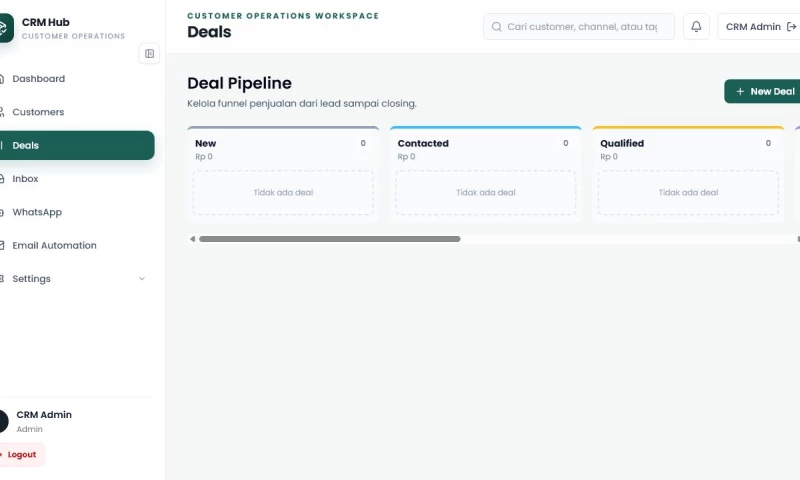Click the CRM Hub logo icon

pyautogui.click(x=5, y=28)
